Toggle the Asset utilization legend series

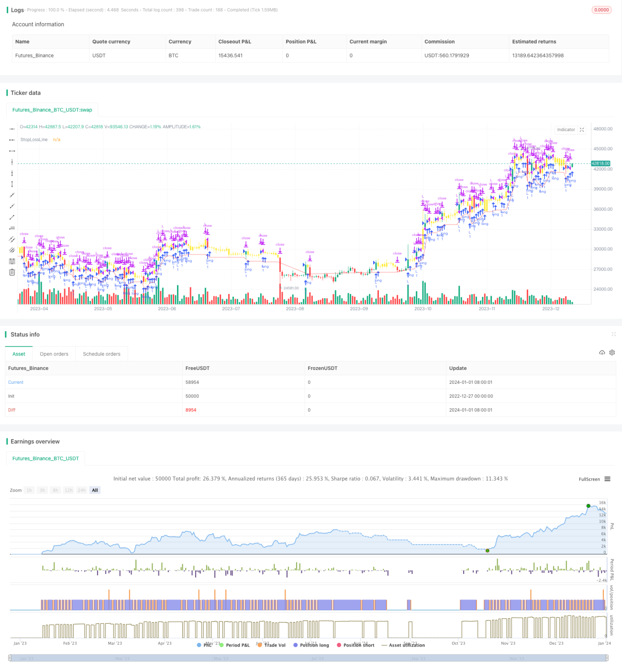pyautogui.click(x=403, y=645)
